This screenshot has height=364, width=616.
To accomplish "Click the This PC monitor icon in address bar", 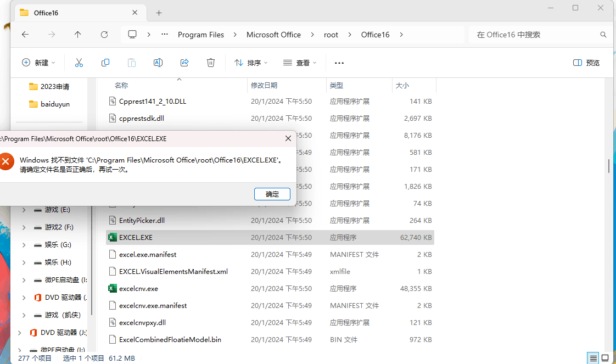I will [132, 35].
